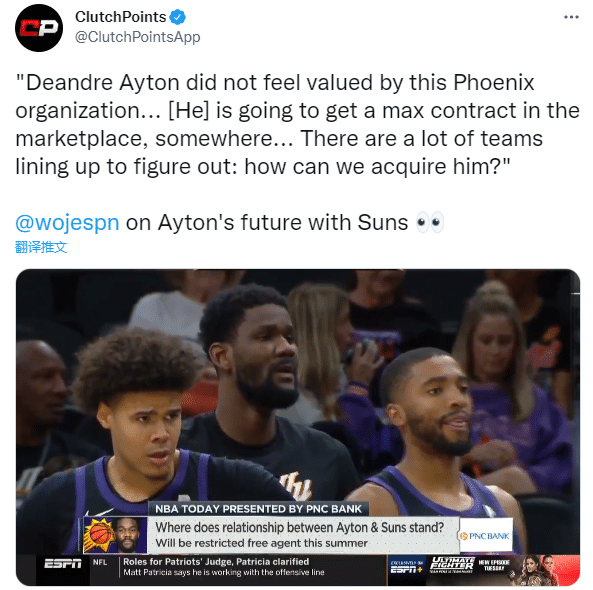
Task: Open the embedded ESPN video thumbnail
Action: (298, 427)
